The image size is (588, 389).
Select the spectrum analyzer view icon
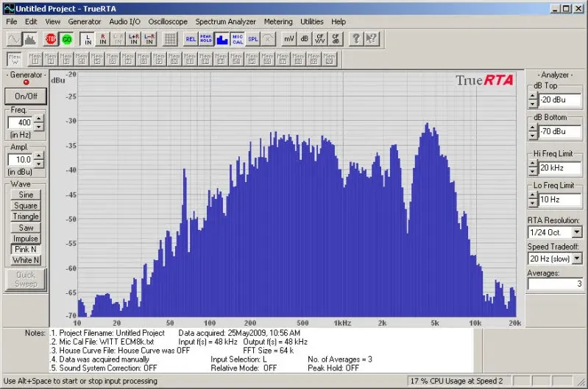29,39
